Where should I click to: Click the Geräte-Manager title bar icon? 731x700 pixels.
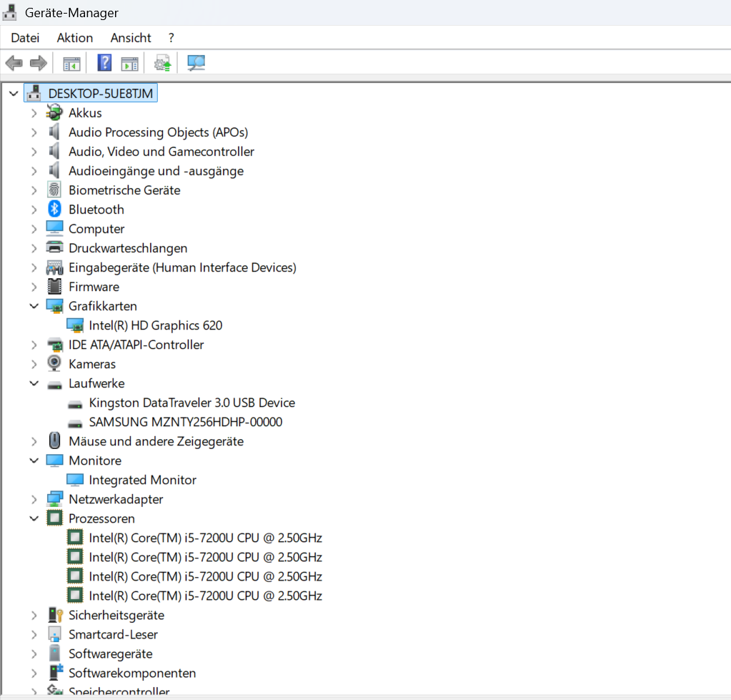[10, 12]
